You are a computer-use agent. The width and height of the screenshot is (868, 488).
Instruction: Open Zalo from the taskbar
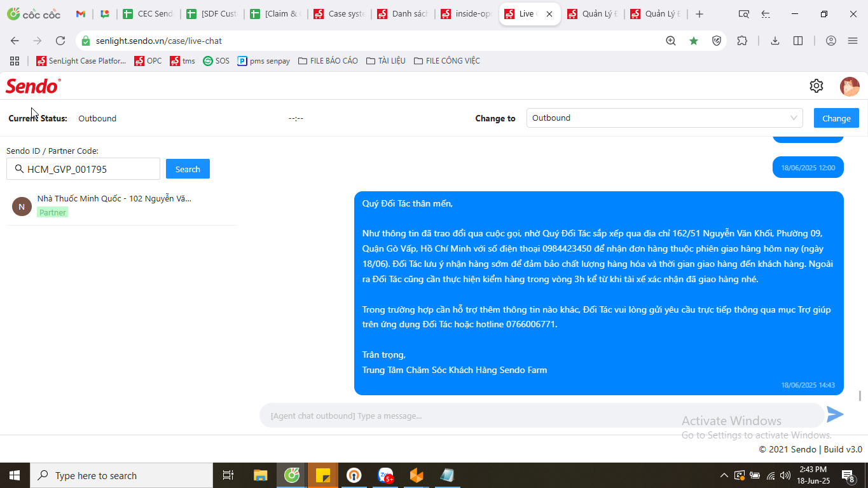(385, 475)
